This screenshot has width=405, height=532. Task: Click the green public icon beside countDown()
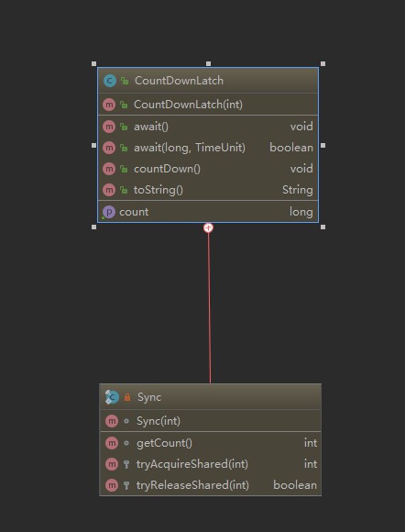pos(124,169)
